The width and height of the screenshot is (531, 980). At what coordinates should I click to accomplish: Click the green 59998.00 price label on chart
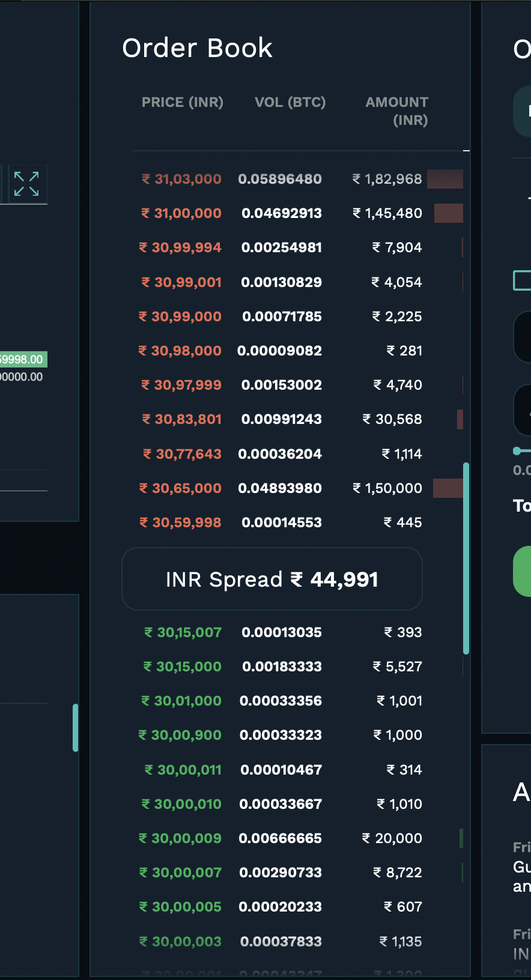click(x=23, y=359)
